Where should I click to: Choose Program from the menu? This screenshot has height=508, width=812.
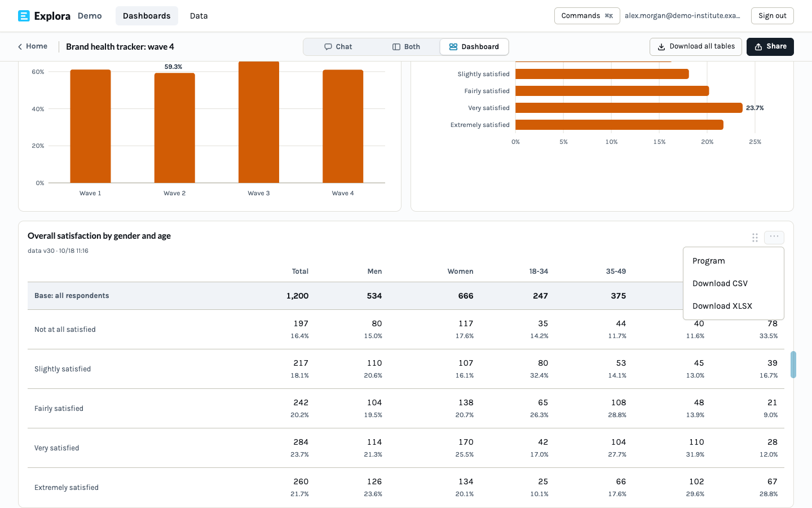click(x=734, y=261)
